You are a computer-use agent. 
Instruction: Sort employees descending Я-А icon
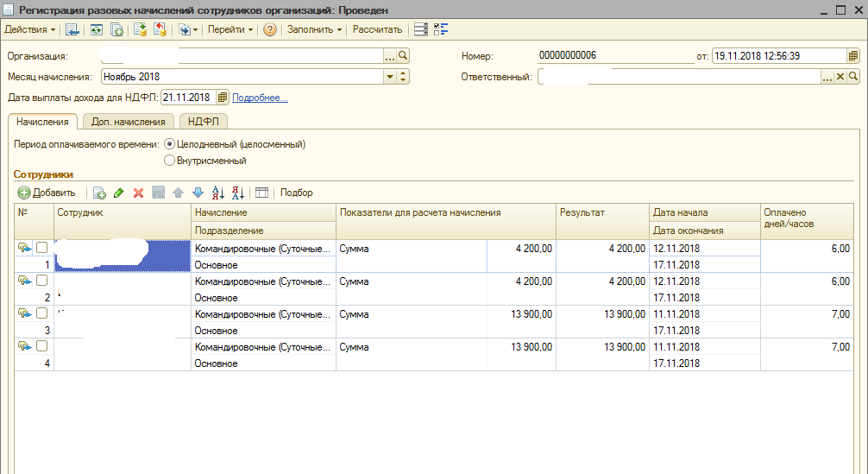tap(238, 193)
